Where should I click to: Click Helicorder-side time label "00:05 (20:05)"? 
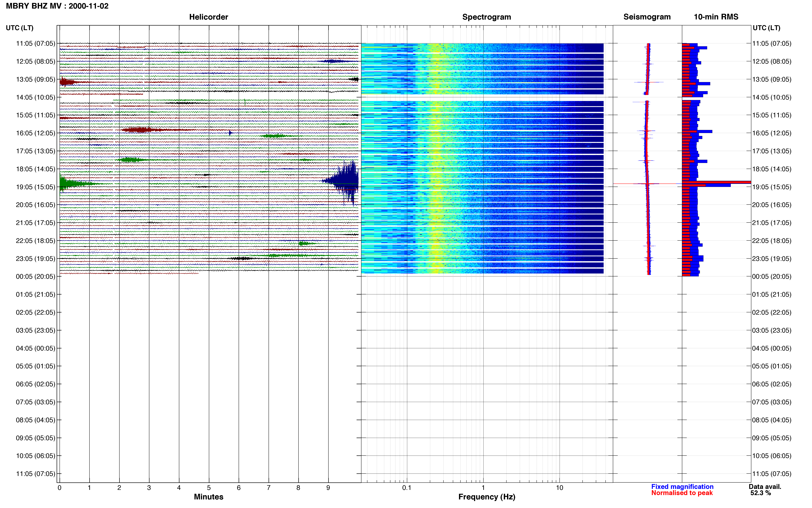tap(36, 277)
